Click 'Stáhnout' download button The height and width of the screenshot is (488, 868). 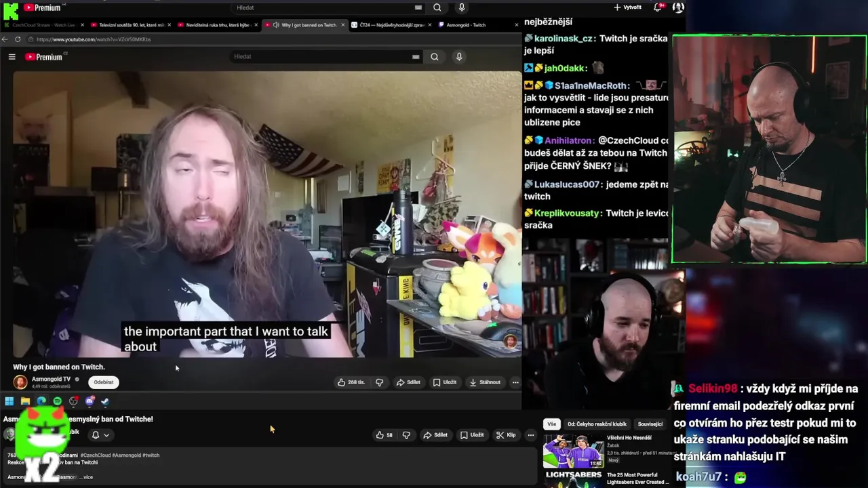[485, 382]
